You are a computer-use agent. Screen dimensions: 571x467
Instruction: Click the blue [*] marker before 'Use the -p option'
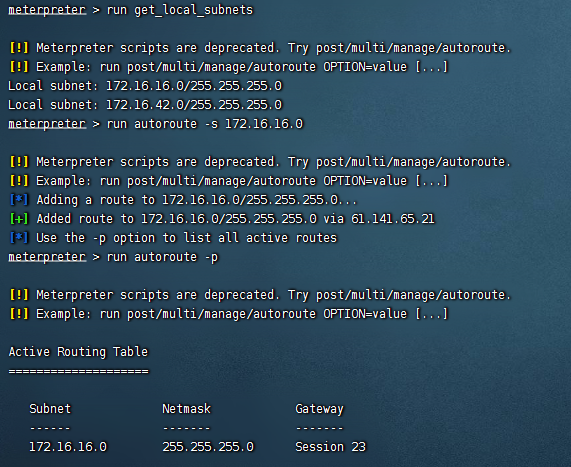coord(19,238)
